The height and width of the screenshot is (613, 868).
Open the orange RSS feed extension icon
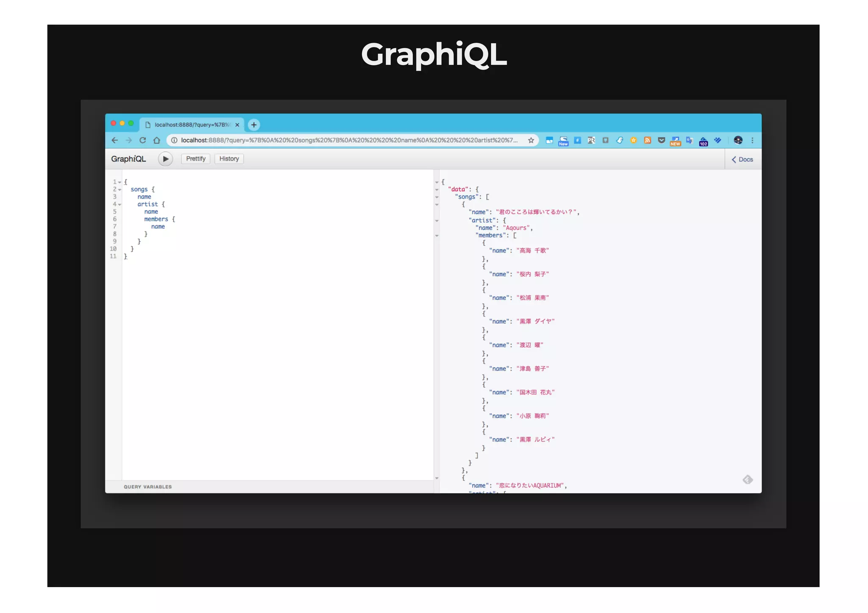coord(647,140)
